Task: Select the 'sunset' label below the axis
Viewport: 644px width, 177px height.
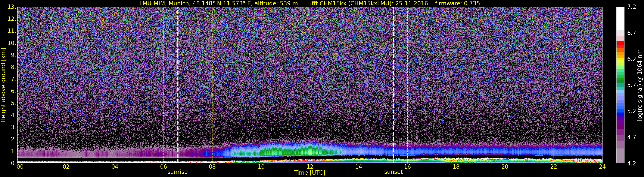Action: (x=393, y=172)
